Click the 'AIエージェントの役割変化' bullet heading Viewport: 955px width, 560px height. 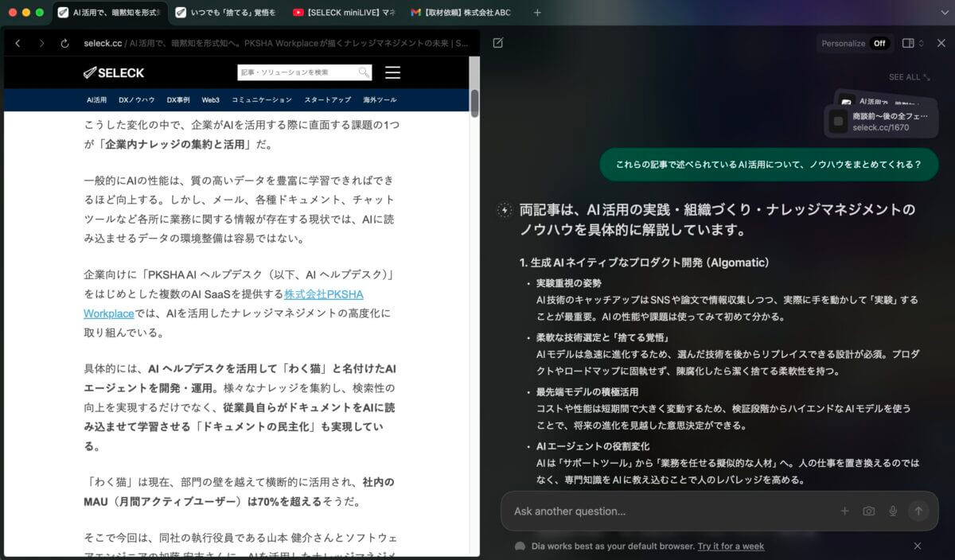pyautogui.click(x=593, y=447)
